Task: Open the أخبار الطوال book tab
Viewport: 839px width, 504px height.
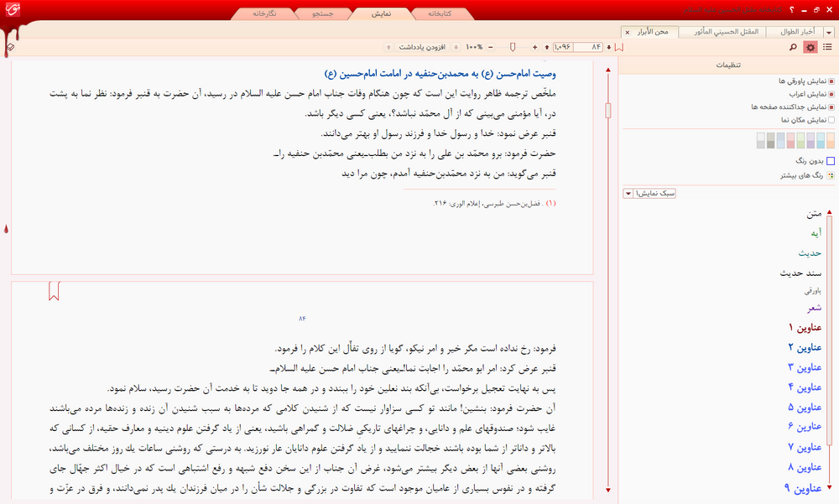Action: click(797, 32)
